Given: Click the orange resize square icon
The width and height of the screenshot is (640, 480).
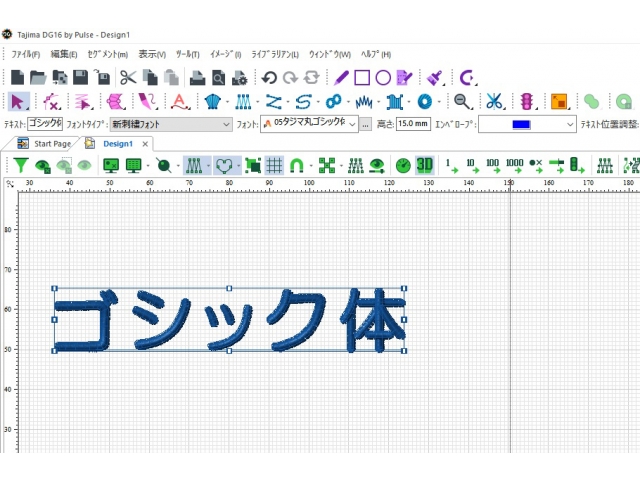Looking at the screenshot, I should click(559, 102).
